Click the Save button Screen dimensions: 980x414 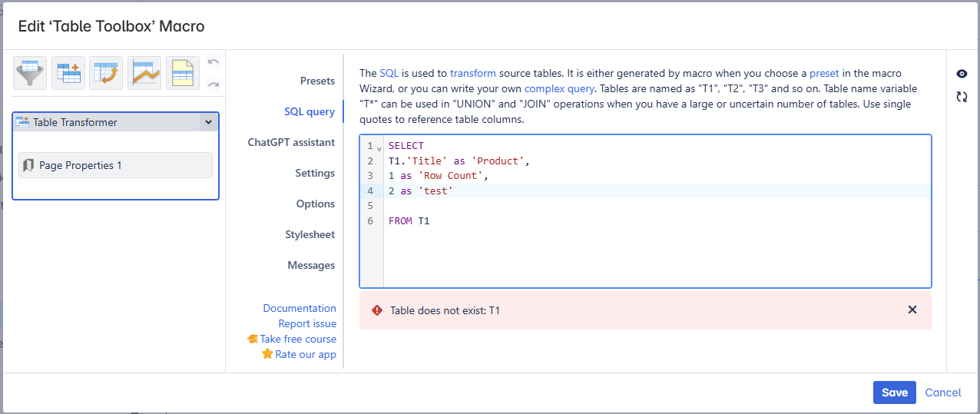click(894, 392)
